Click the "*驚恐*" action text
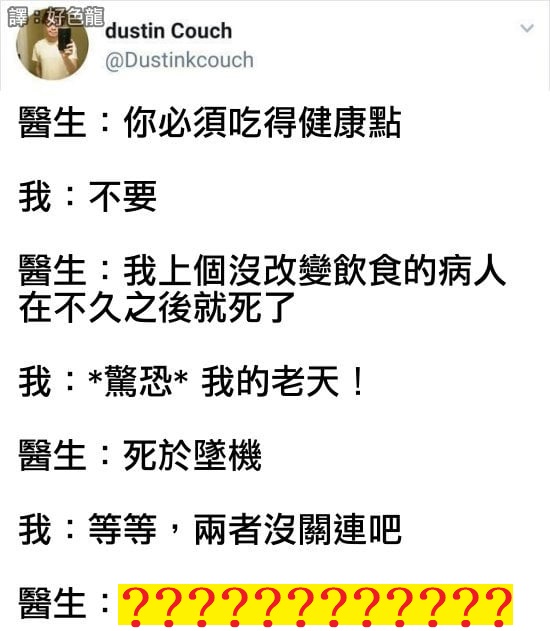The width and height of the screenshot is (550, 631). [x=138, y=381]
